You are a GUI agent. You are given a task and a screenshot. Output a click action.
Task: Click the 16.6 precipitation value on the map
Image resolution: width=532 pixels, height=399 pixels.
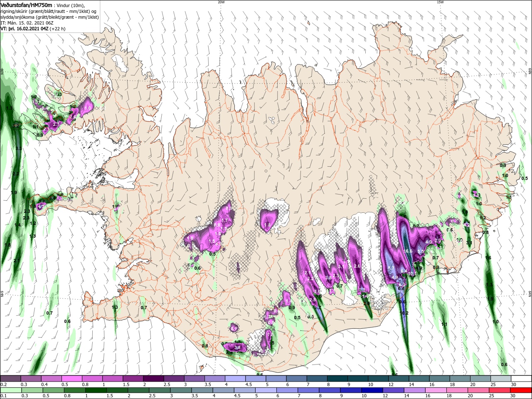408,251
